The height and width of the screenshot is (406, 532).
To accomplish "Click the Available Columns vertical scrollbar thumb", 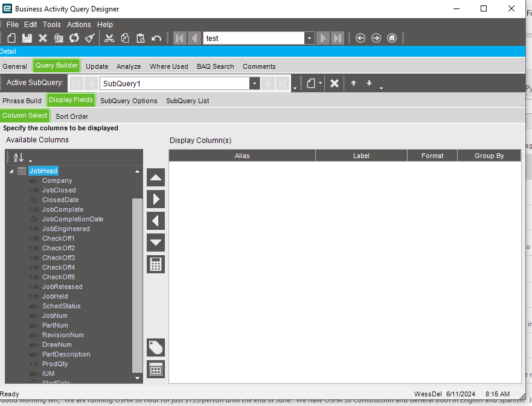I will pos(137,285).
